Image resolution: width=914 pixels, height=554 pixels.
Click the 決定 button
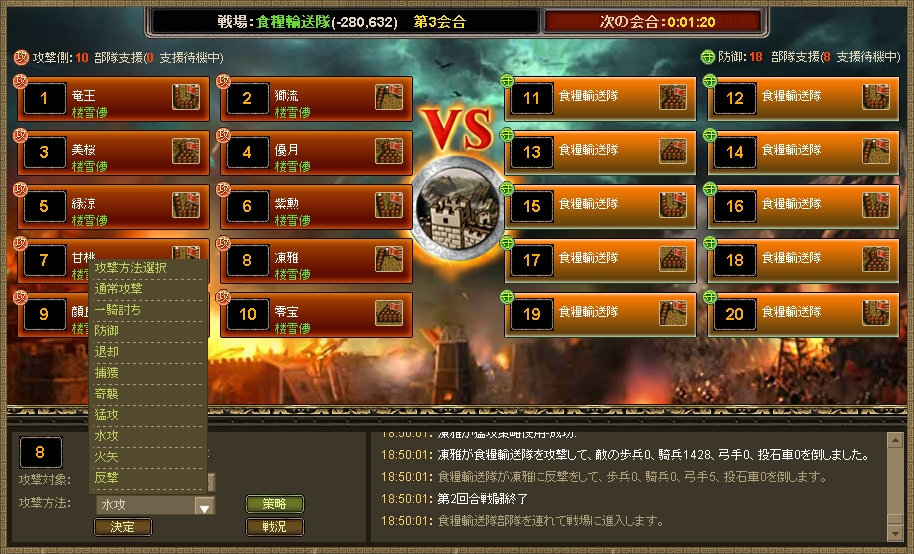(123, 527)
